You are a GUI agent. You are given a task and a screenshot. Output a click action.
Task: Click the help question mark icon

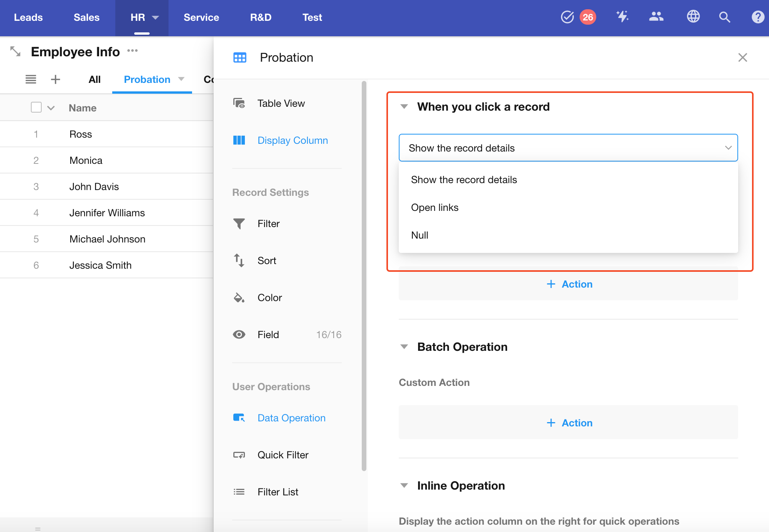point(757,17)
